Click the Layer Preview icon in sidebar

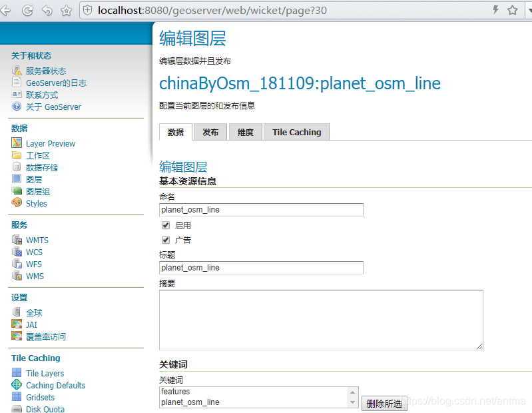pos(17,143)
